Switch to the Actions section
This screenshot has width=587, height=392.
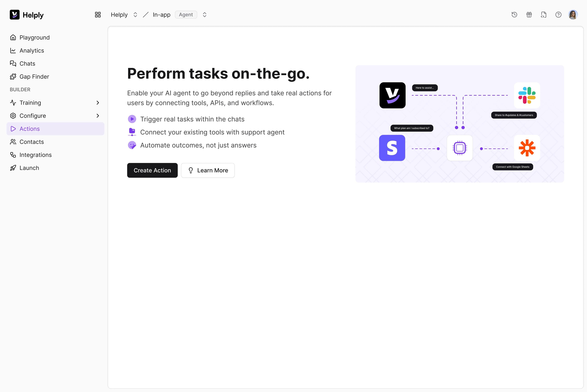[x=29, y=129]
